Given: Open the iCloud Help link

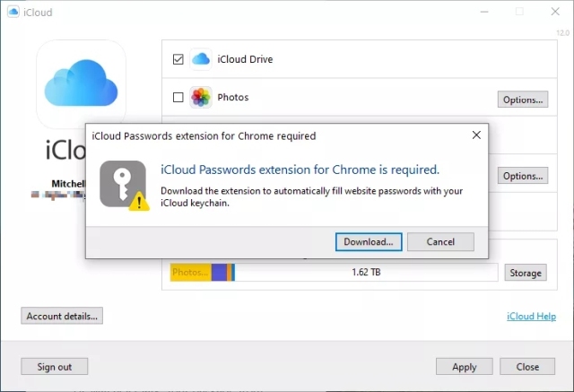Looking at the screenshot, I should click(531, 317).
